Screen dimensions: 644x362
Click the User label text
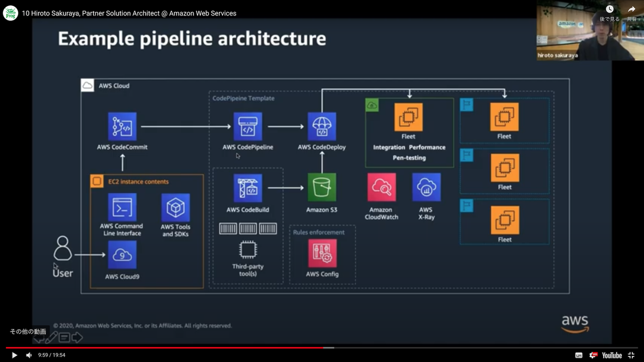point(63,273)
